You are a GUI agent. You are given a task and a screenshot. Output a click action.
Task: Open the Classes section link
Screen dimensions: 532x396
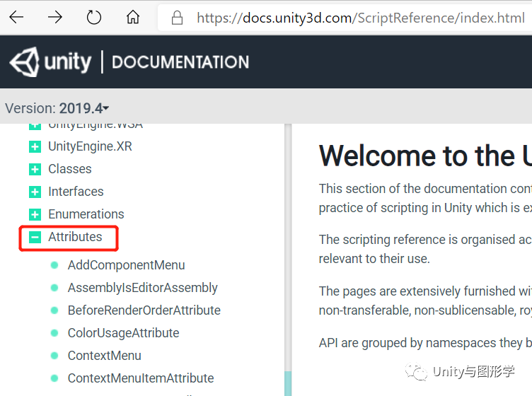coord(70,169)
